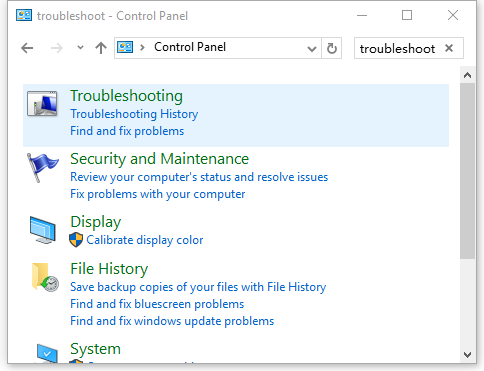The height and width of the screenshot is (371, 484).
Task: Maximize the Control Panel window
Action: pos(407,15)
